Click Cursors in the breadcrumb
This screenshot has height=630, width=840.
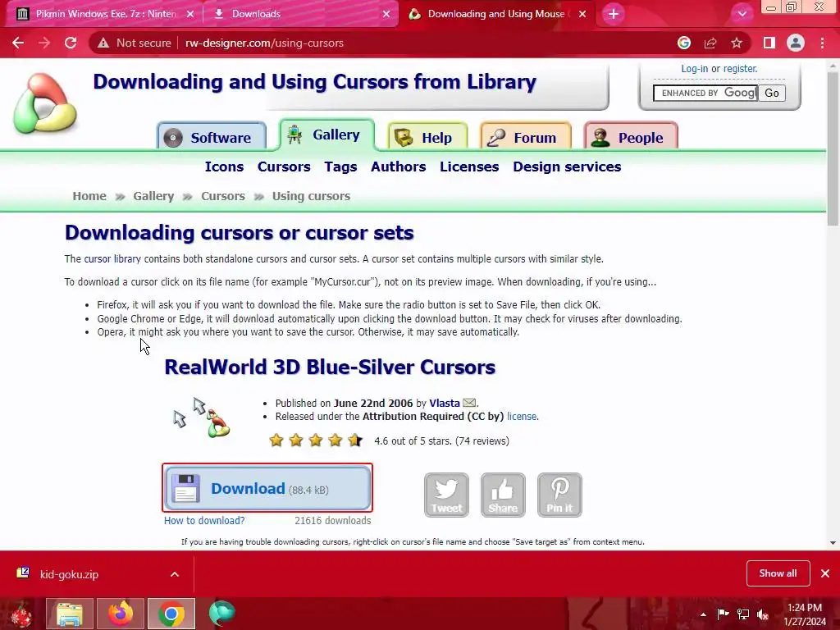point(223,196)
